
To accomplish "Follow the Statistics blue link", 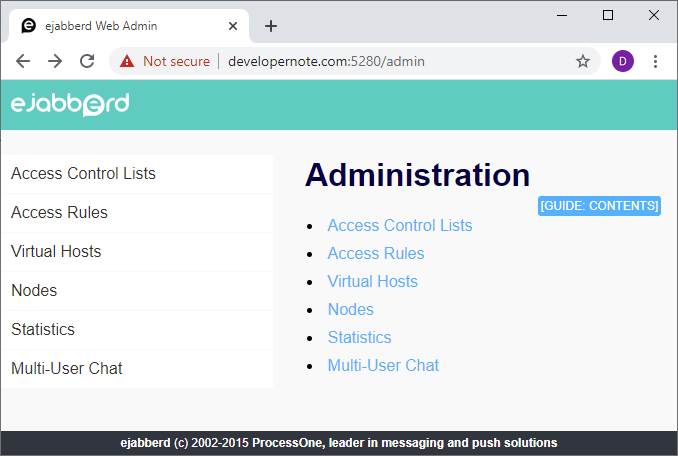I will (x=359, y=338).
